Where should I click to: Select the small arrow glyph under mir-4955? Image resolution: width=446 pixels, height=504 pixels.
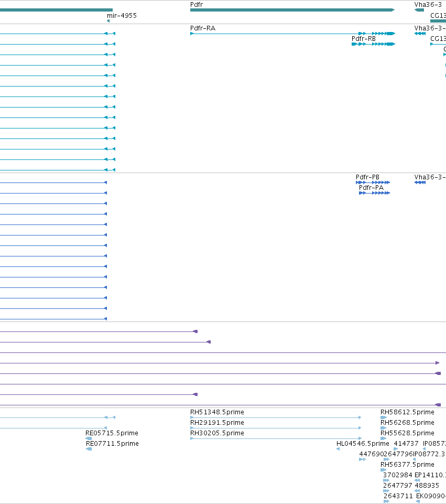[108, 21]
